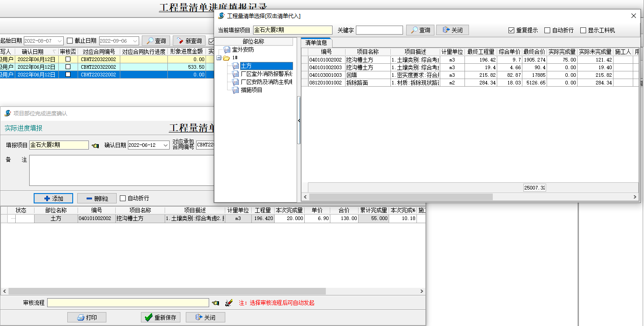Click the document icon of 室外安防 node
This screenshot has height=326, width=644.
pos(227,50)
